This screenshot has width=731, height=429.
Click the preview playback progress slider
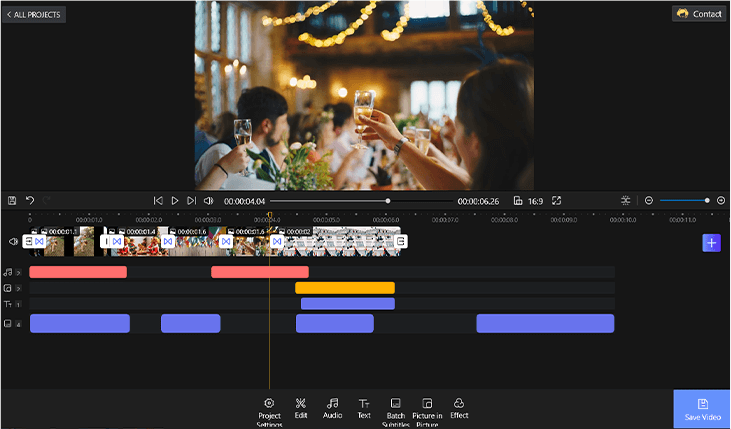361,201
